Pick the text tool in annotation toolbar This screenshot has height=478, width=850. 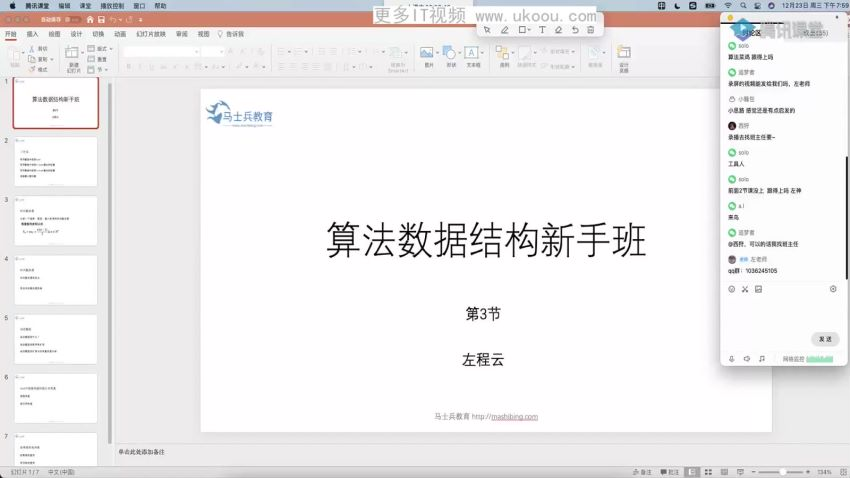(x=542, y=30)
